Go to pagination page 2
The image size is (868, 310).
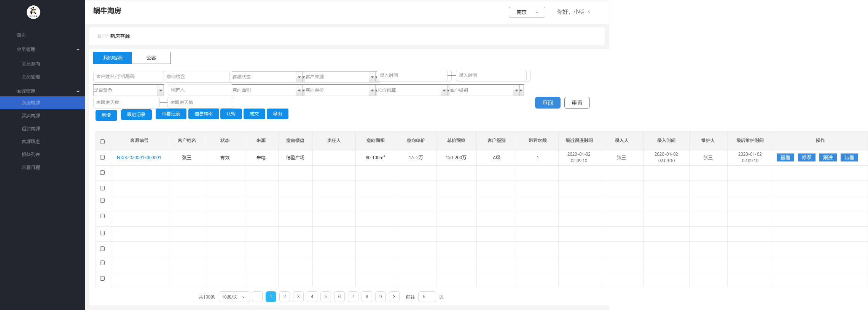285,297
